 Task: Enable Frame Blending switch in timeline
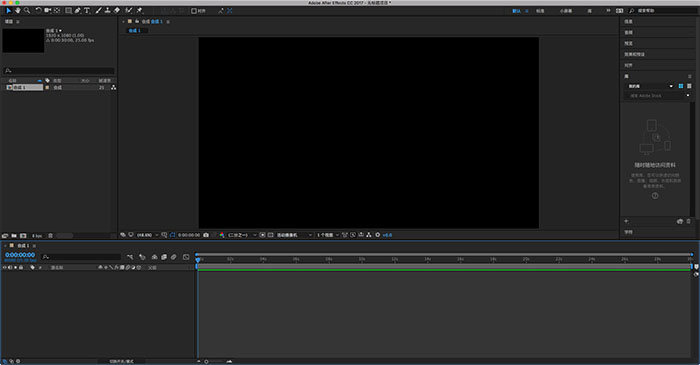pos(164,257)
